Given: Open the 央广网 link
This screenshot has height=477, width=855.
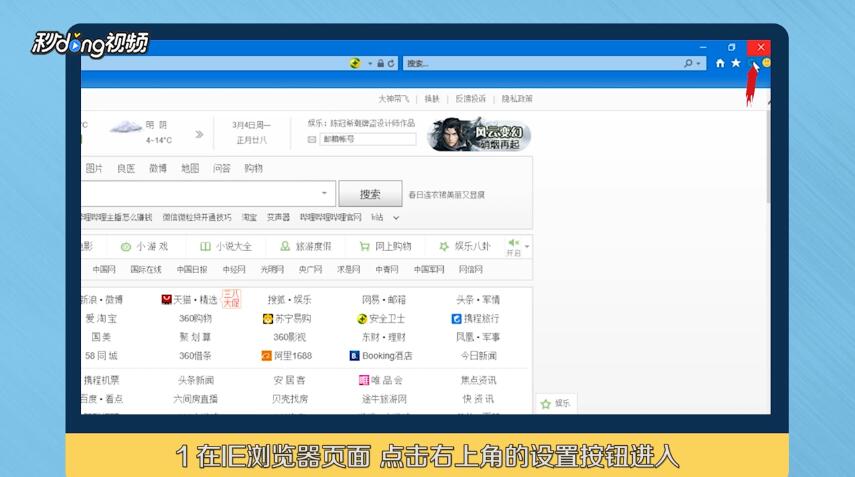Looking at the screenshot, I should pyautogui.click(x=310, y=269).
